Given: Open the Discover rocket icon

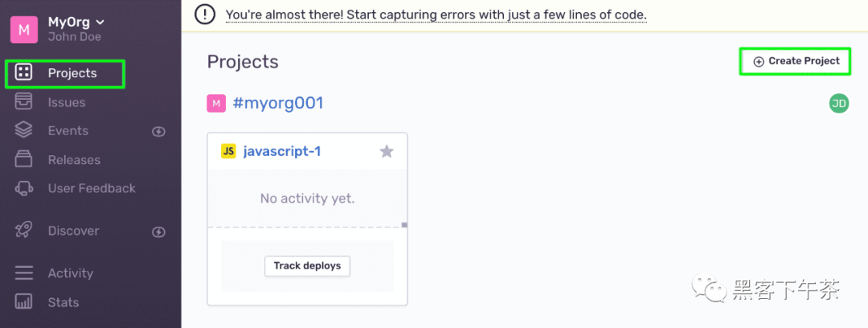Looking at the screenshot, I should point(24,231).
